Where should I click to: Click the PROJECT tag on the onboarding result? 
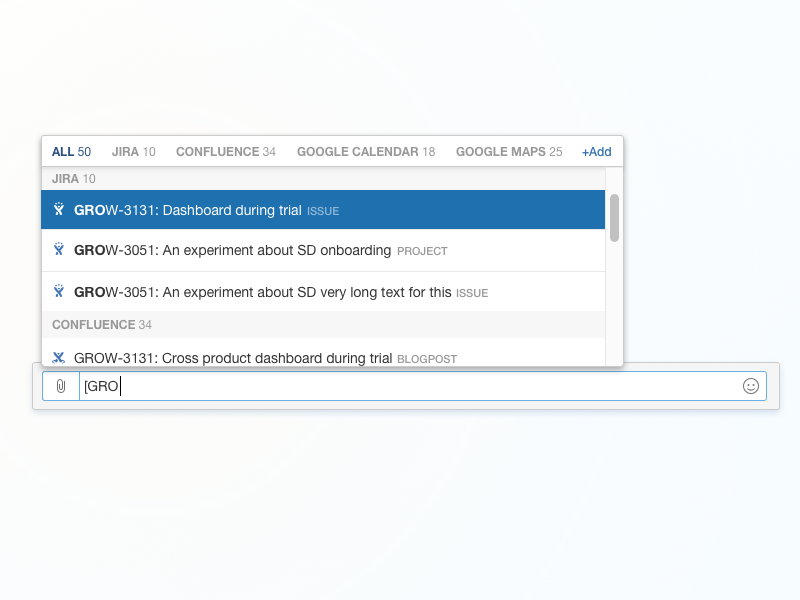coord(421,251)
